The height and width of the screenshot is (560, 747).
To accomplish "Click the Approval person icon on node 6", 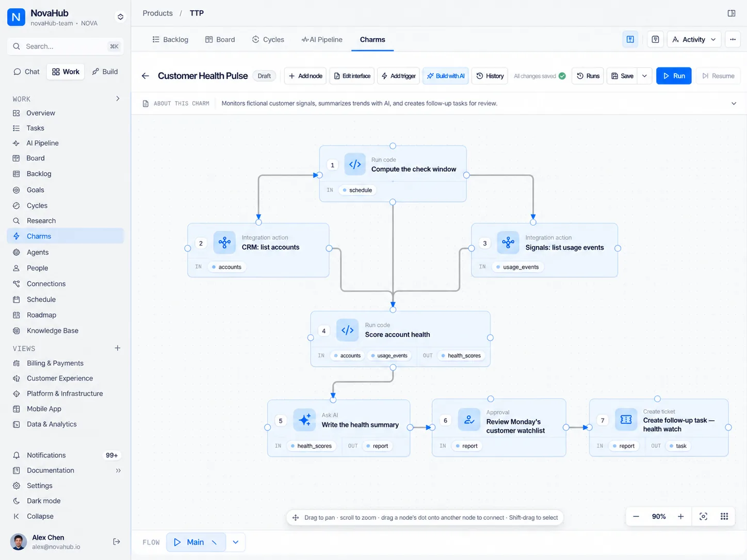I will point(469,420).
